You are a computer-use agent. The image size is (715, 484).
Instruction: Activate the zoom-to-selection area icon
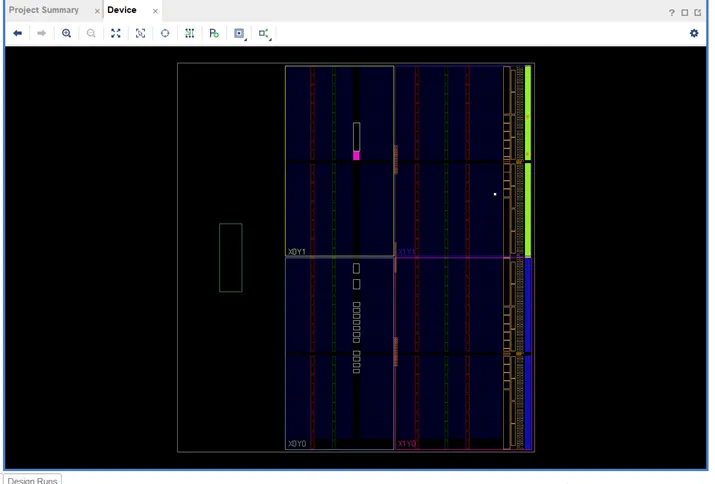140,33
